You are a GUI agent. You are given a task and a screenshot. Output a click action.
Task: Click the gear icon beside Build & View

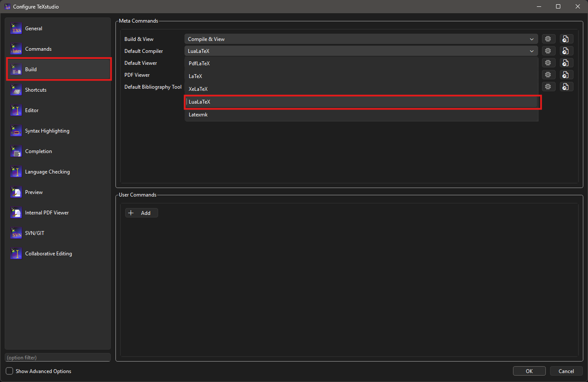click(x=548, y=38)
